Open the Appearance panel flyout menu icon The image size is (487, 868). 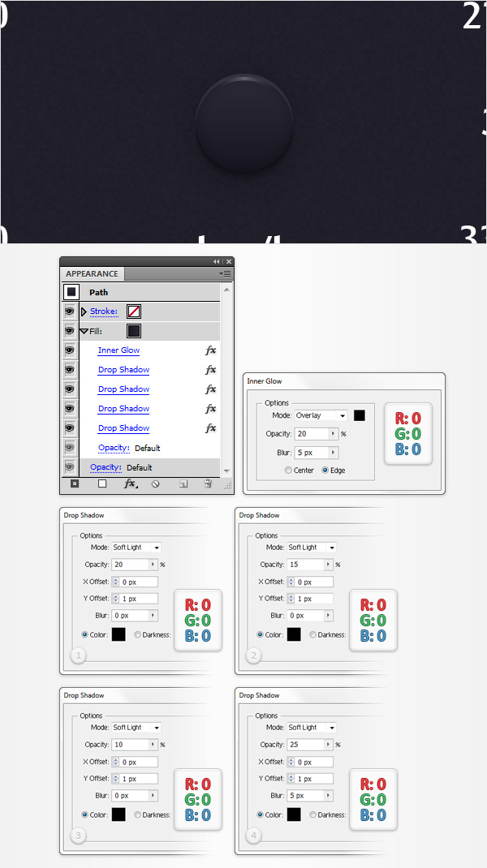coord(225,273)
